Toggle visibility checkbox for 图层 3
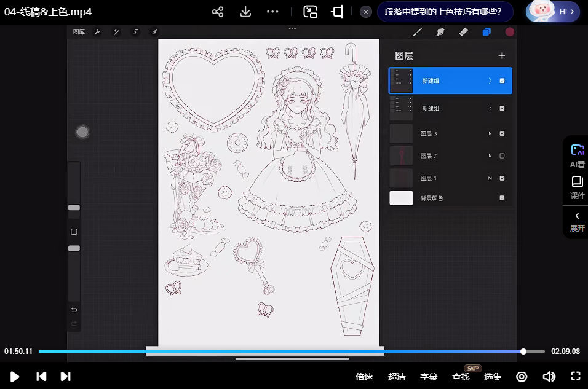588x389 pixels. (x=502, y=133)
